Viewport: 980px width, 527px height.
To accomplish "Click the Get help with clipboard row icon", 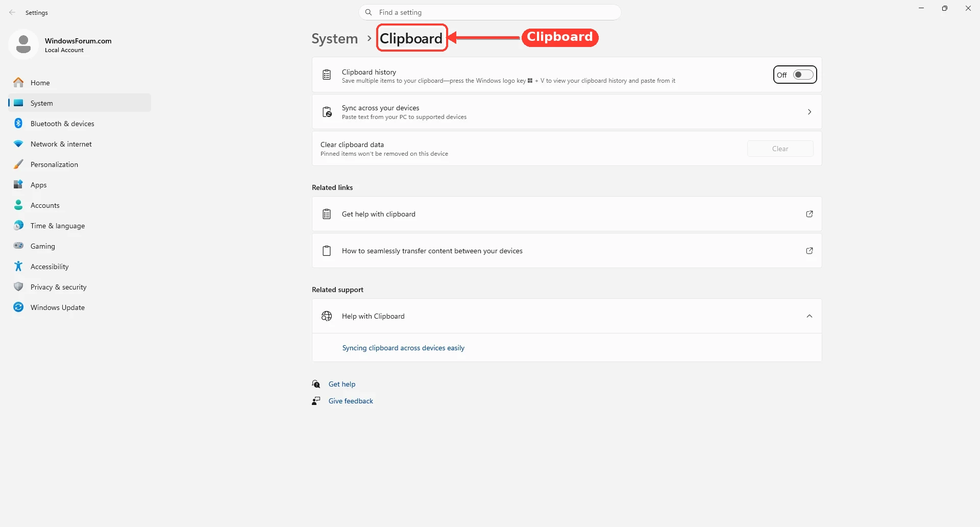I will point(327,214).
